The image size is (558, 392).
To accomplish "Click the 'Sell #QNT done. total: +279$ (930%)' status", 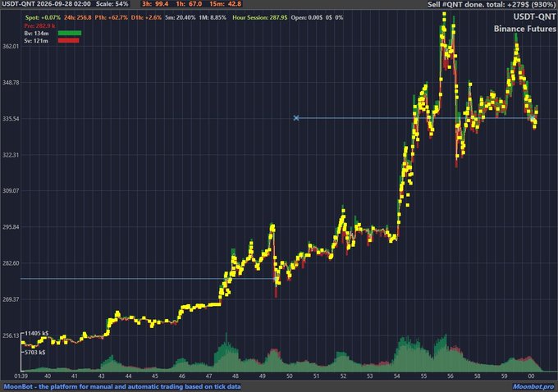I will coord(492,5).
